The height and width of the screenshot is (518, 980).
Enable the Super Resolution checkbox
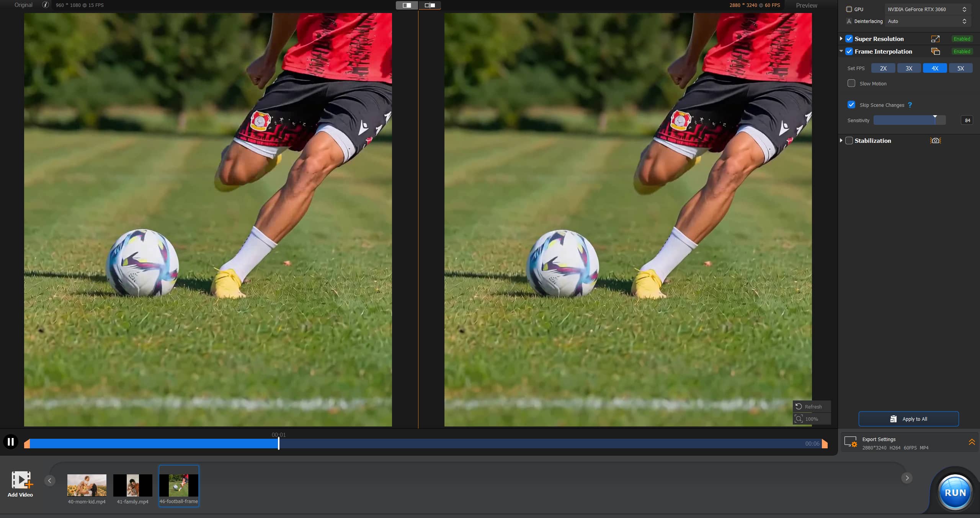[849, 39]
